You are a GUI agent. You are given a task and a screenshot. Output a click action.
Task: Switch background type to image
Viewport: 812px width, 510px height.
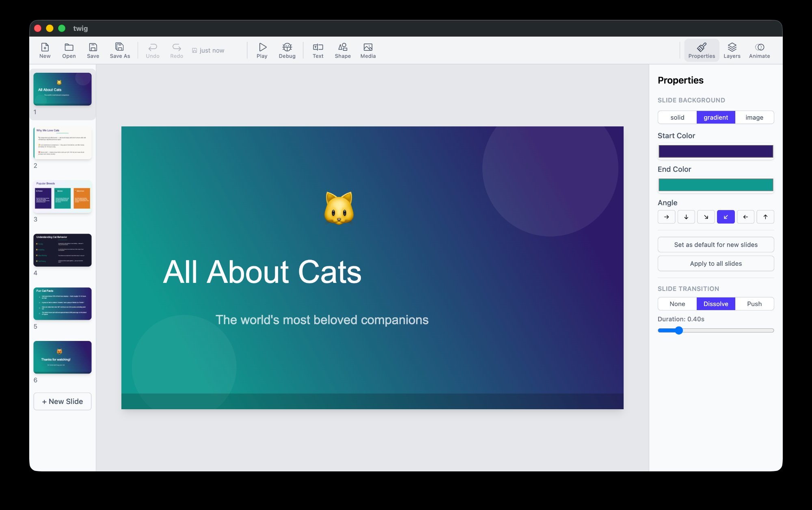coord(755,117)
